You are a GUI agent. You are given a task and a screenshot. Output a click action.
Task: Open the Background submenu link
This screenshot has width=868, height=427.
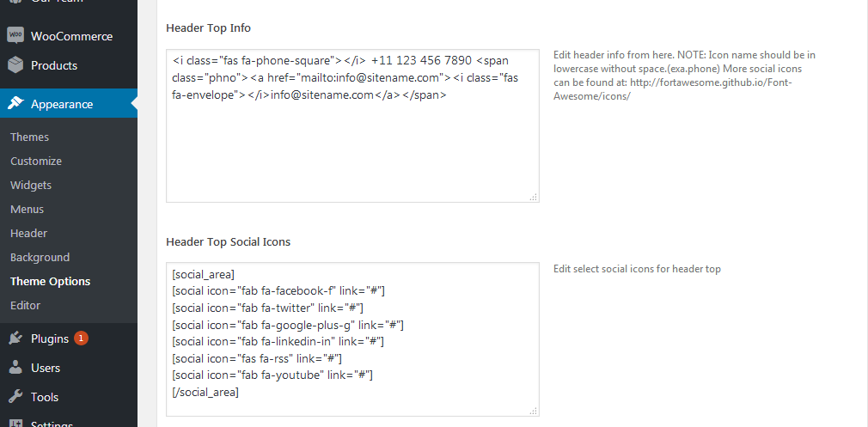tap(40, 257)
